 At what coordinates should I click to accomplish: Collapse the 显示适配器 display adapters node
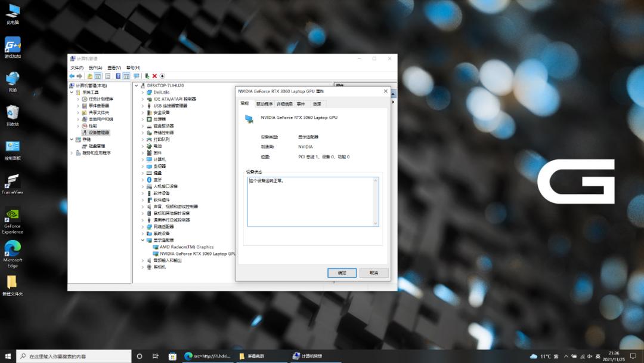click(x=143, y=240)
